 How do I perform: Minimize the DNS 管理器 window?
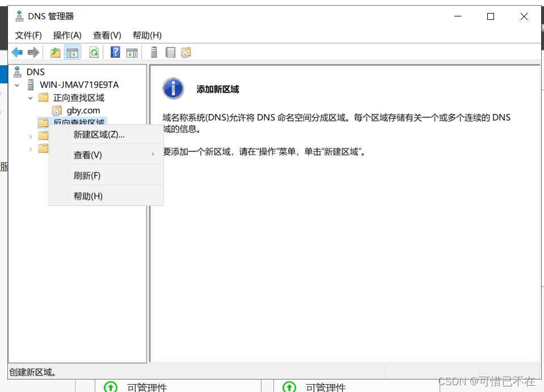(458, 16)
